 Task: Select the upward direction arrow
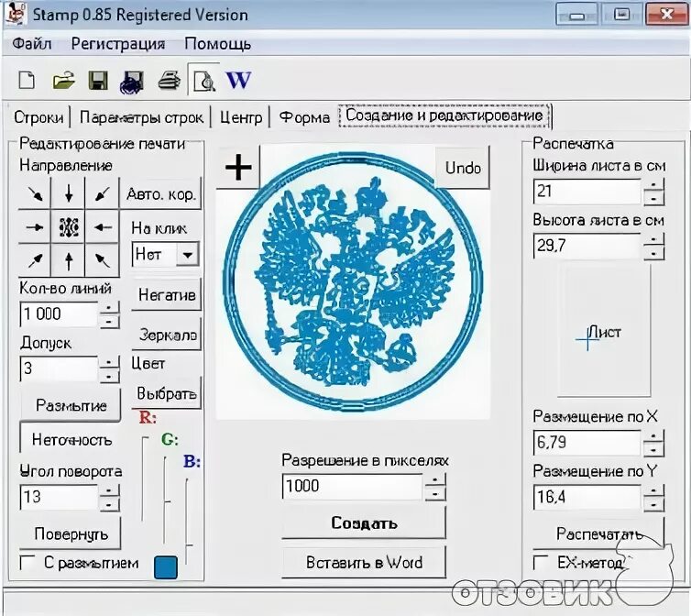click(x=69, y=260)
